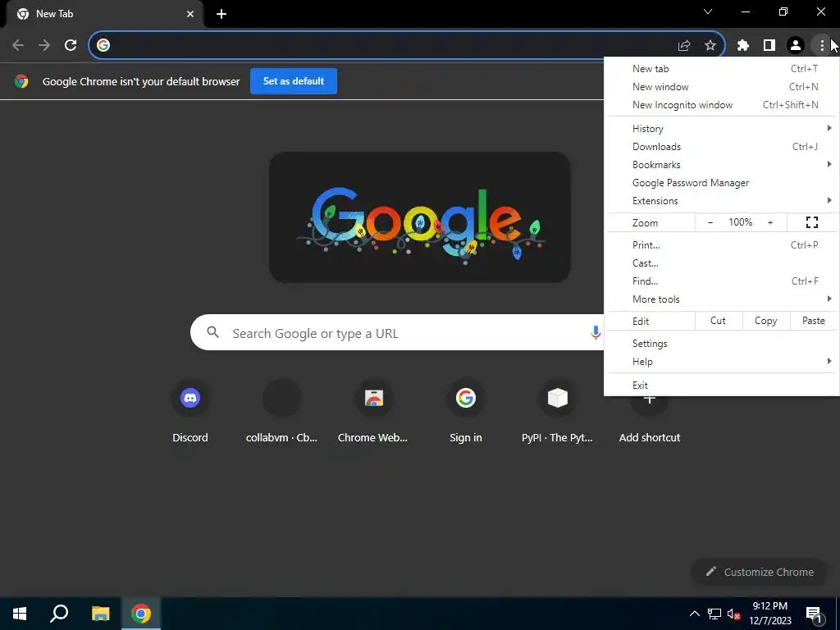840x630 pixels.
Task: Click the Google holiday doodle
Action: pos(420,217)
